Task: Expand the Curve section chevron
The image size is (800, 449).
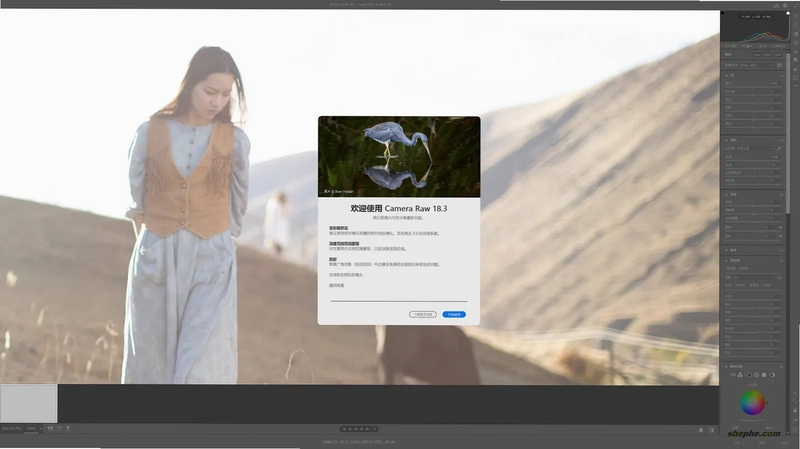Action: click(727, 250)
